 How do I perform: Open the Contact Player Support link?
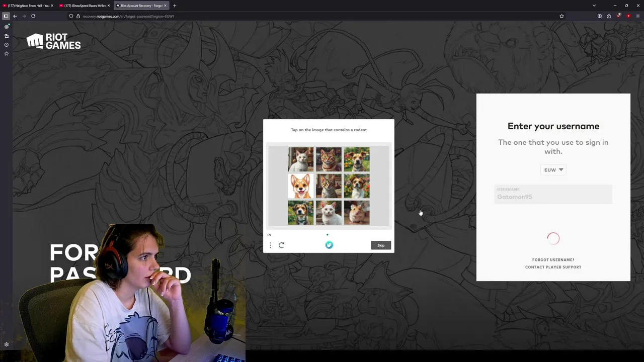(x=553, y=267)
